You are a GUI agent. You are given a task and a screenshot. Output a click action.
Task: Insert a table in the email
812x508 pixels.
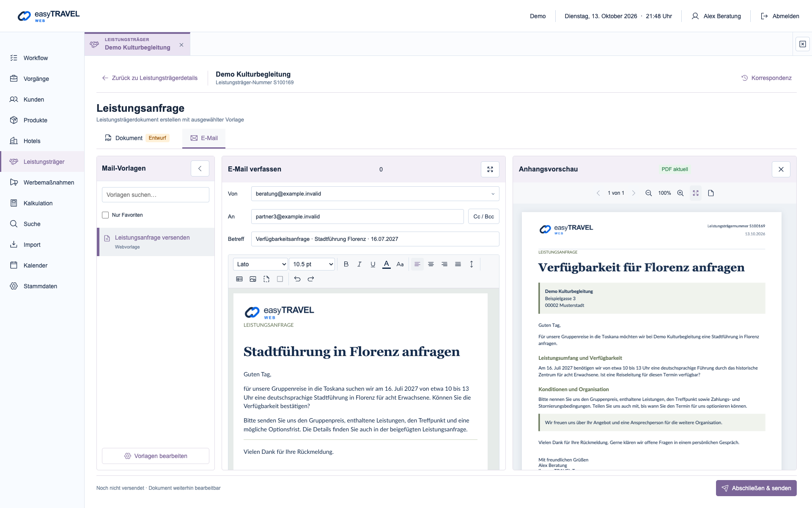[x=239, y=279]
